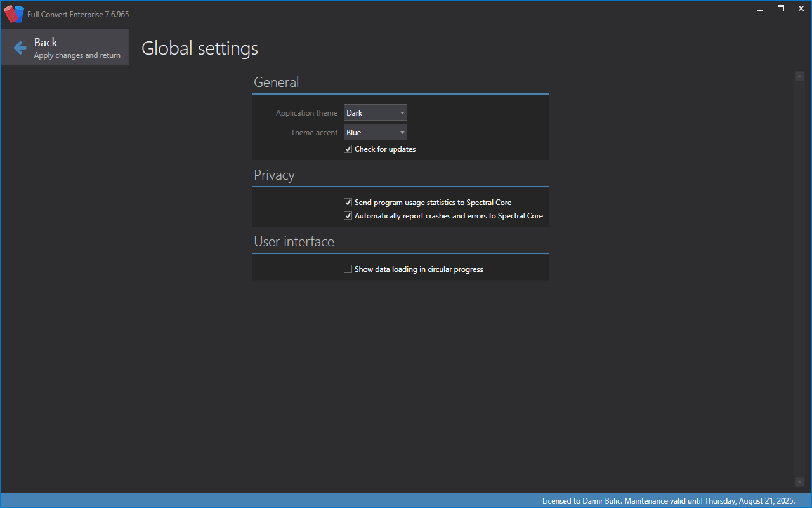Screen dimensions: 812x508
Task: Click the vertical scrollbar track
Action: click(799, 279)
